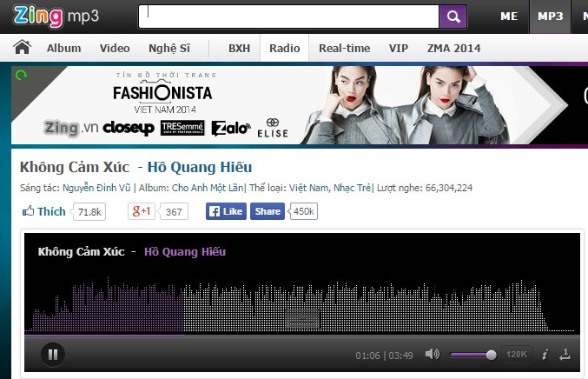
Task: Toggle repeat-one icon in the player
Action: 565,355
